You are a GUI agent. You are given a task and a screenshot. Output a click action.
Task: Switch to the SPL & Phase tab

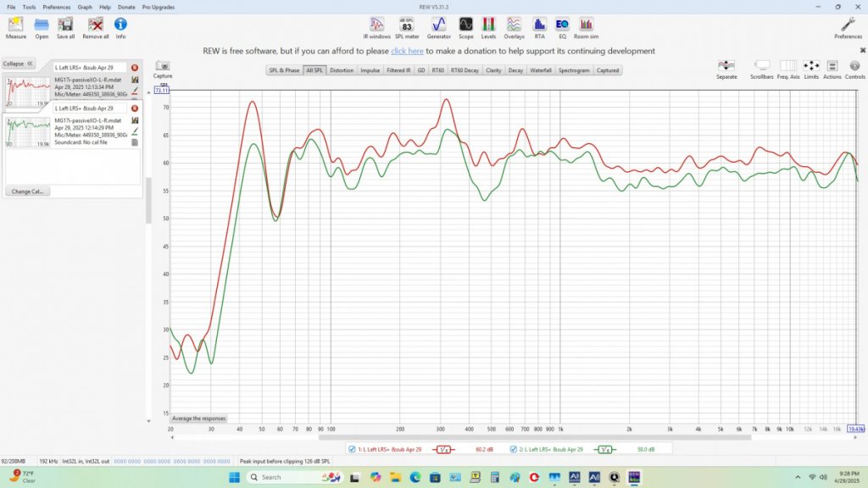coord(284,70)
